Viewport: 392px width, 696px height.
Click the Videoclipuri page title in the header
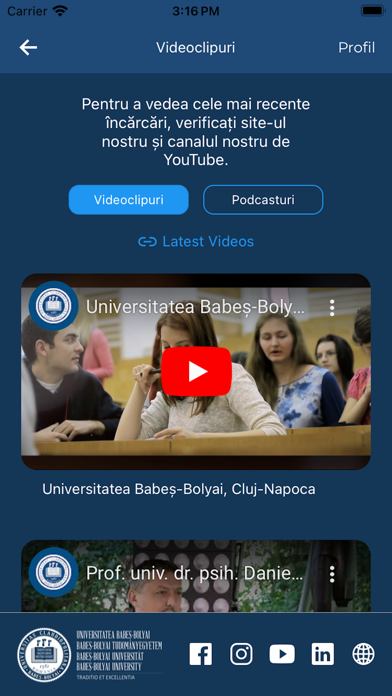[x=196, y=47]
